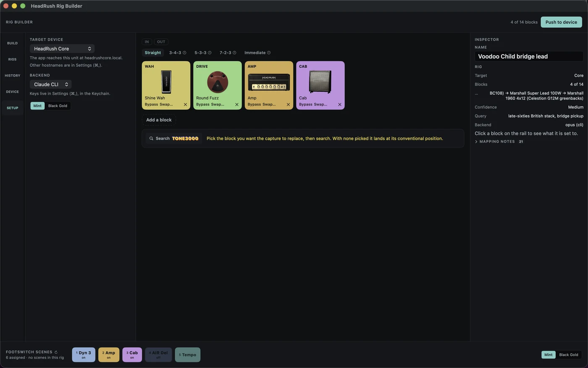Toggle the IN chip above the rail
This screenshot has height=368, width=588.
tap(147, 42)
